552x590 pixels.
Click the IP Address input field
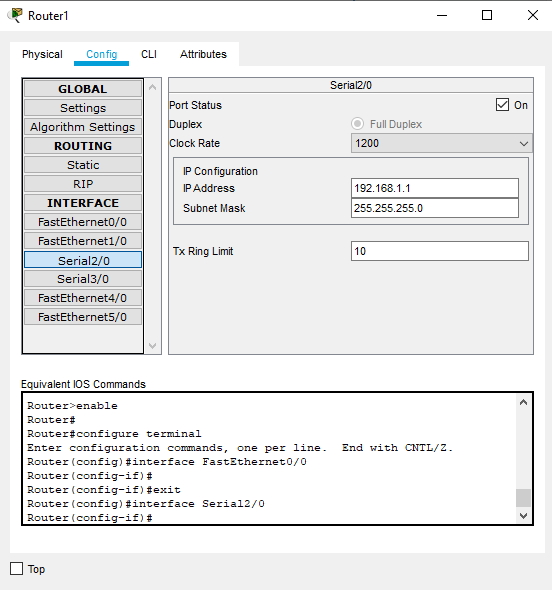click(x=435, y=188)
